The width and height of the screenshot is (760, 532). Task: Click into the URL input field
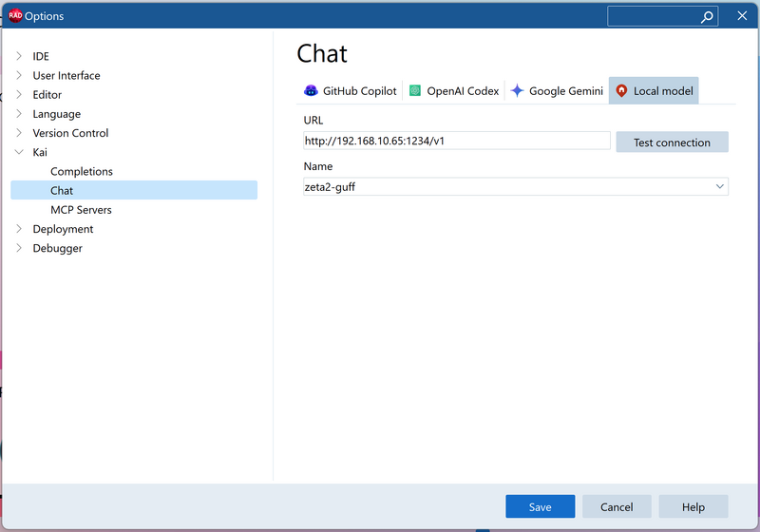pyautogui.click(x=457, y=141)
